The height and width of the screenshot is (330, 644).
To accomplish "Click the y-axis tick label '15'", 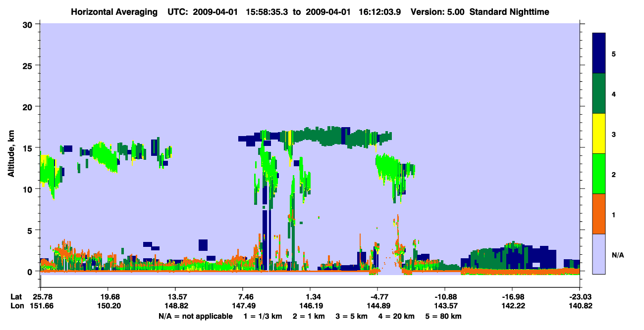I will (29, 148).
